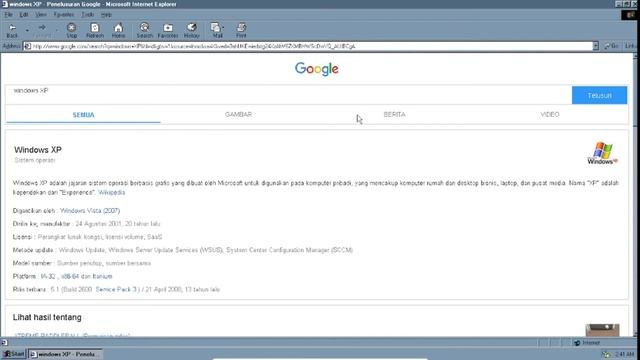
Task: Expand the address bar dropdown
Action: pyautogui.click(x=596, y=46)
